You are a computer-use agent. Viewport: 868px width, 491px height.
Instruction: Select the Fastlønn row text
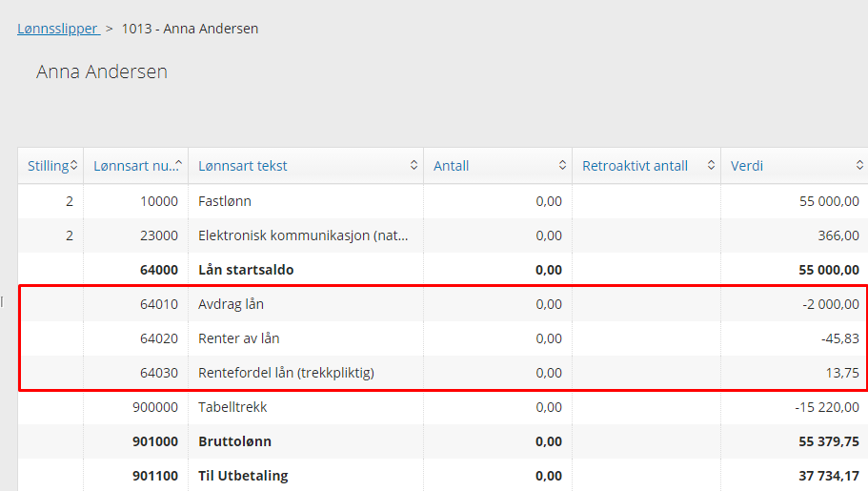(x=225, y=201)
